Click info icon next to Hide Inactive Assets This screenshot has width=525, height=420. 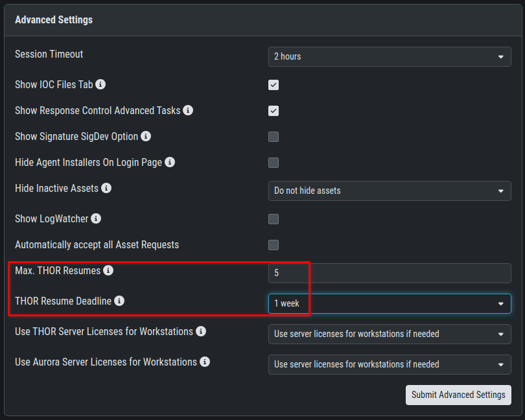coord(106,188)
